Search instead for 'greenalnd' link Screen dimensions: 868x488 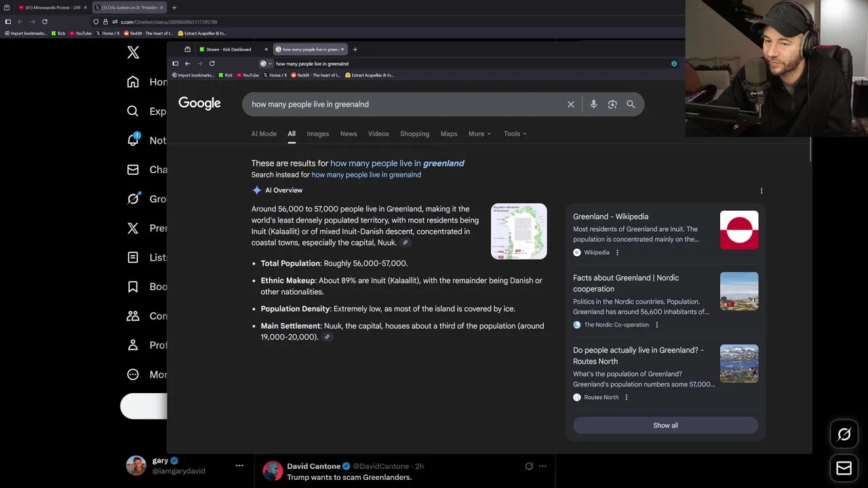(366, 175)
